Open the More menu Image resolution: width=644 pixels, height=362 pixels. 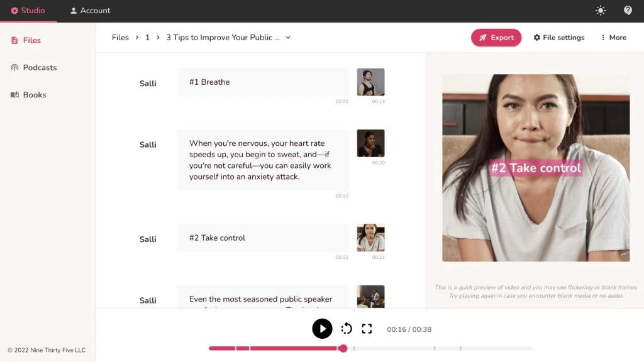click(x=613, y=37)
